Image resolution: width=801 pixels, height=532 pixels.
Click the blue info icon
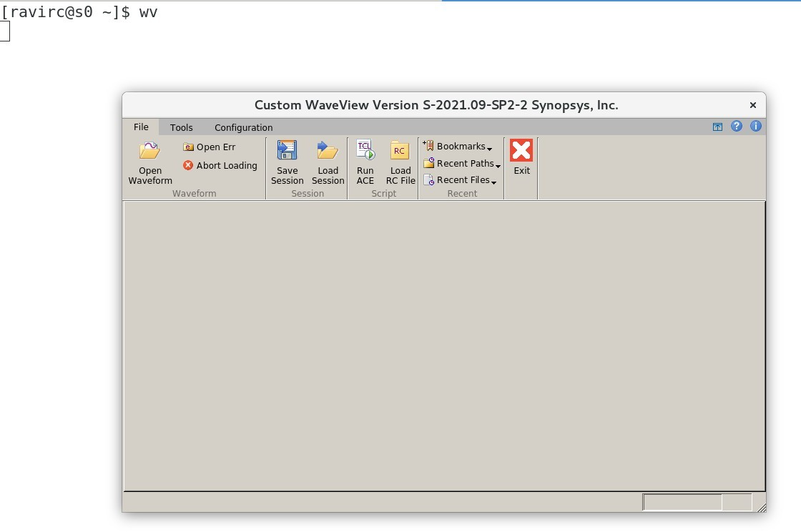click(x=755, y=126)
